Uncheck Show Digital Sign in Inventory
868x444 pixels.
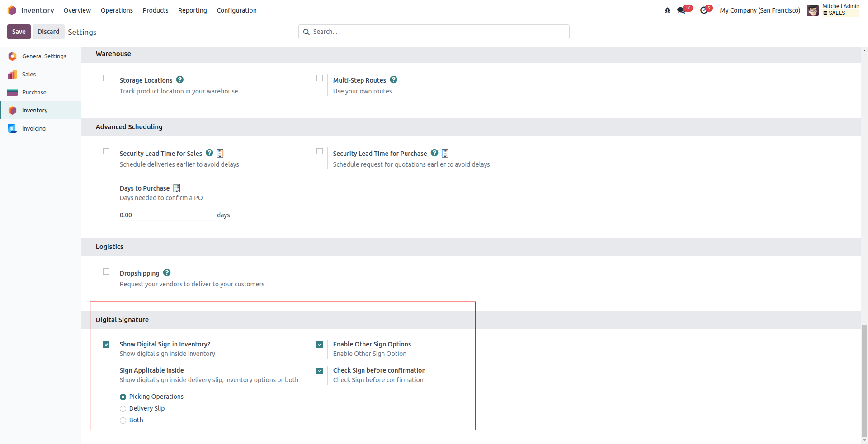(x=106, y=345)
